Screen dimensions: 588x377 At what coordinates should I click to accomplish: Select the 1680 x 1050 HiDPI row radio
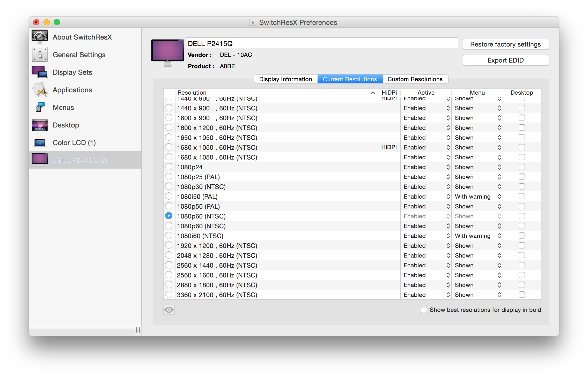tap(169, 147)
